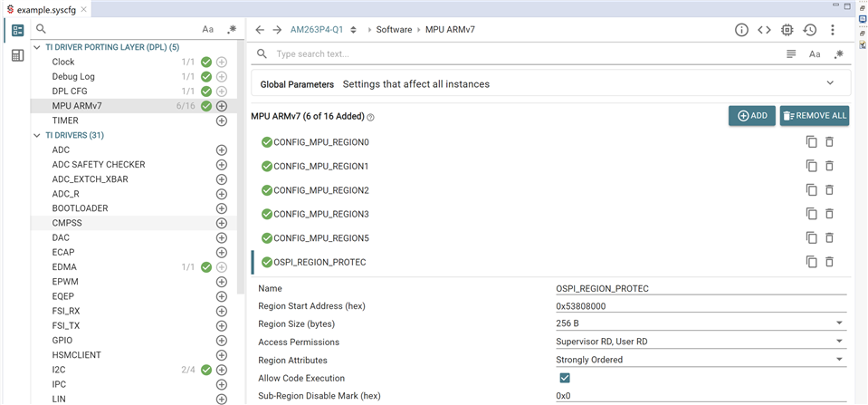Expand the Global Parameters section
The image size is (868, 405).
pos(830,83)
